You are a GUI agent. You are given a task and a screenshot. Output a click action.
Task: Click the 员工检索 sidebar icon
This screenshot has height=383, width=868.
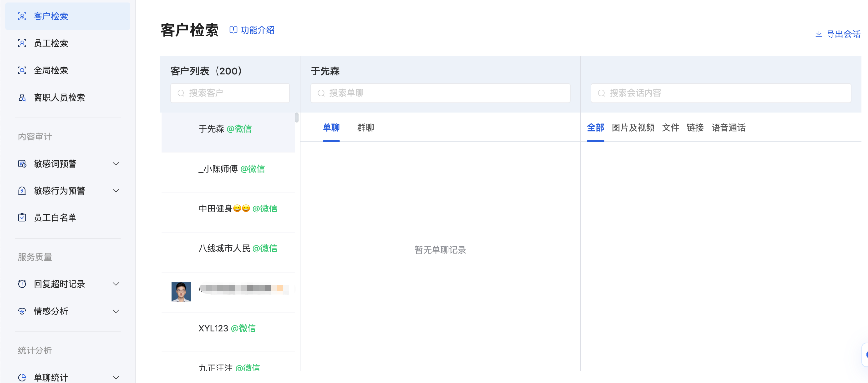click(x=22, y=43)
